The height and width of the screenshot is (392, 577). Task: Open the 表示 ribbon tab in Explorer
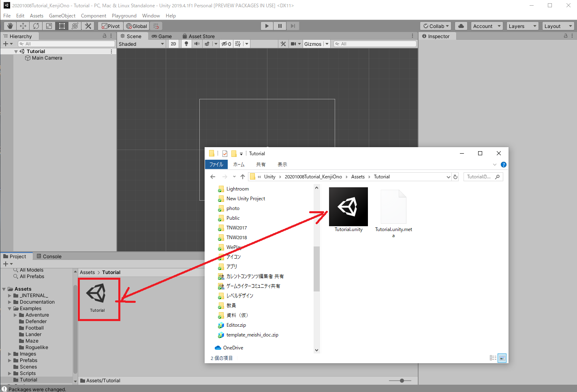[x=282, y=165]
